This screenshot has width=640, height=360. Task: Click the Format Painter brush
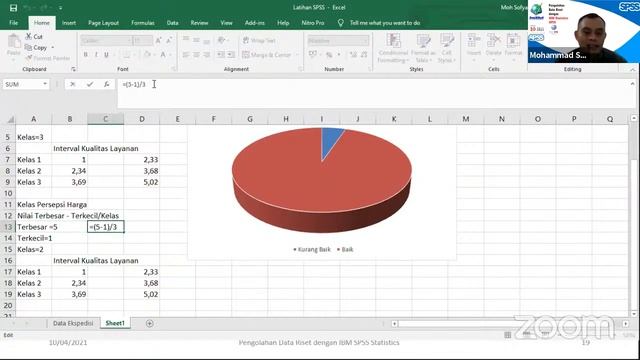click(x=47, y=58)
